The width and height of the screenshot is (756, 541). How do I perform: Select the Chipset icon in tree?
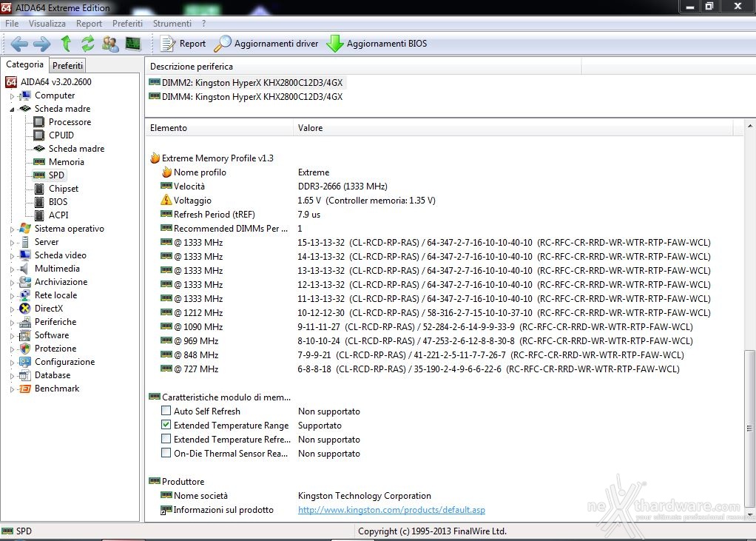(39, 189)
